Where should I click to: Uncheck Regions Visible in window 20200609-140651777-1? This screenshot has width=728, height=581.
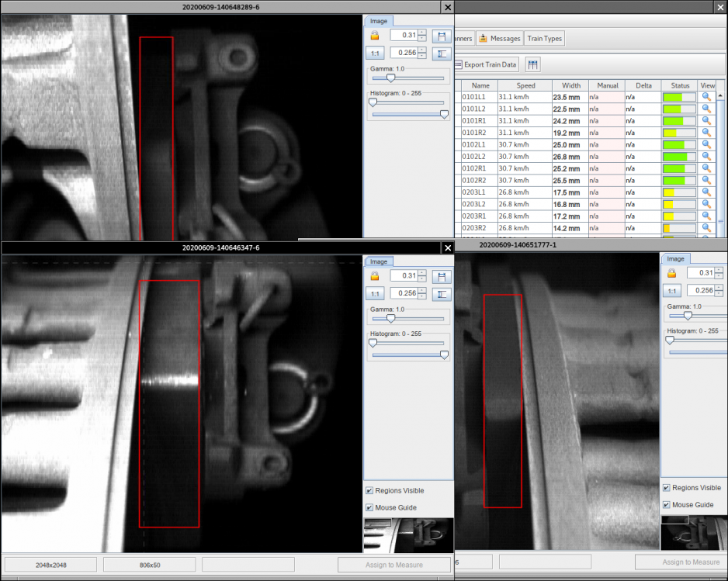tap(667, 488)
